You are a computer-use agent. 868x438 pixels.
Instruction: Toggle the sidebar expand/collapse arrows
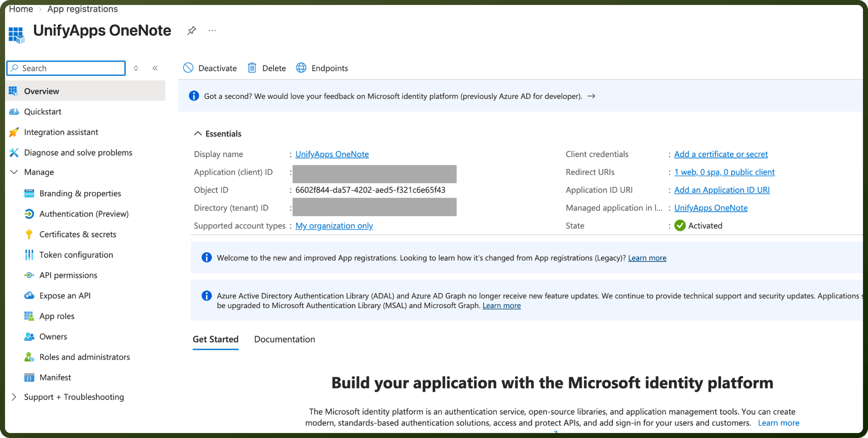pyautogui.click(x=136, y=68)
